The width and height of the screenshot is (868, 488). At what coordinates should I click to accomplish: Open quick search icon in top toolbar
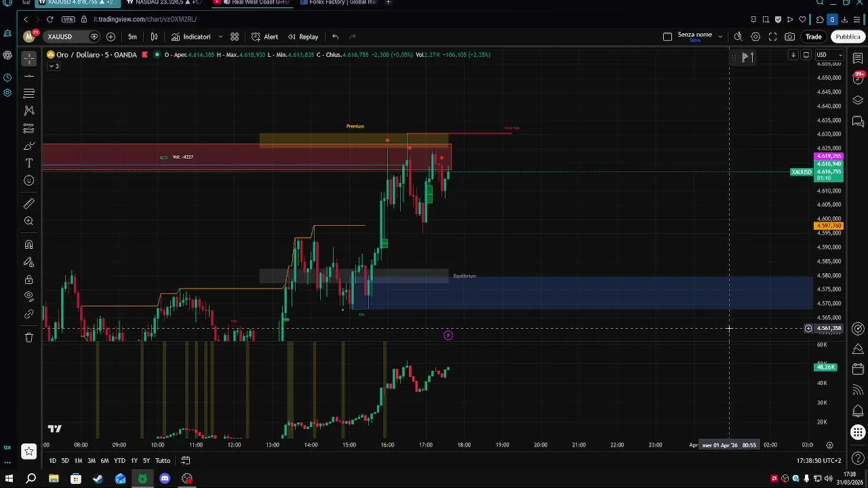tap(738, 37)
